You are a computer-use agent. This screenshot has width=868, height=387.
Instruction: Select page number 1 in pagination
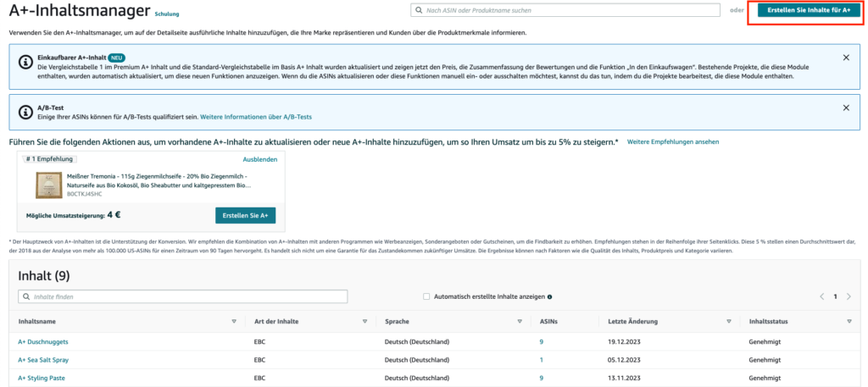(835, 297)
